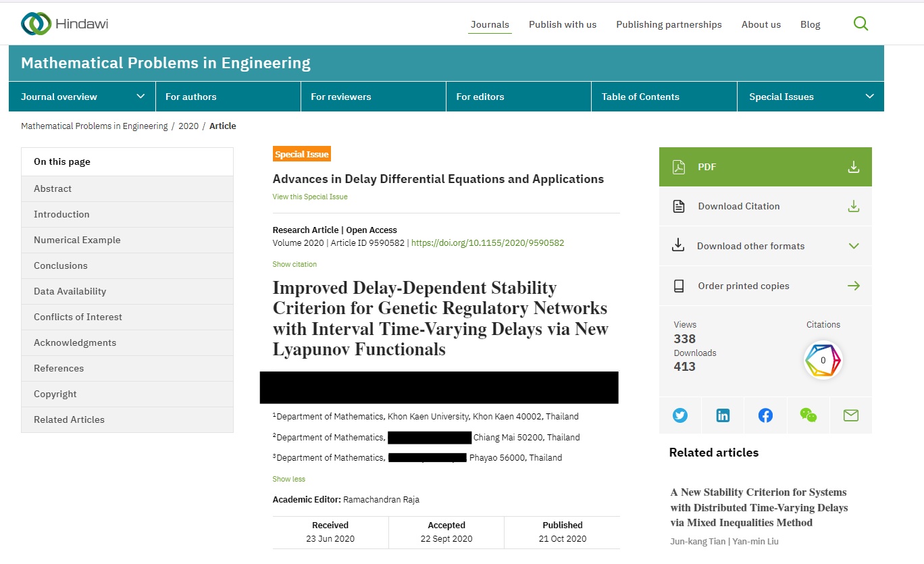Screen dimensions: 924x564
Task: Open the Journals menu
Action: click(x=490, y=24)
